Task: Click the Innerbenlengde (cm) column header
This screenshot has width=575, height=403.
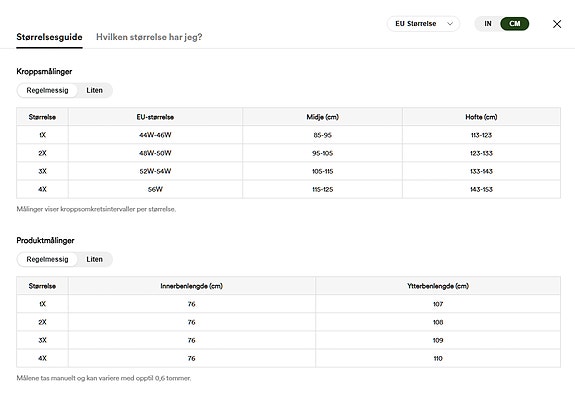Action: [191, 286]
